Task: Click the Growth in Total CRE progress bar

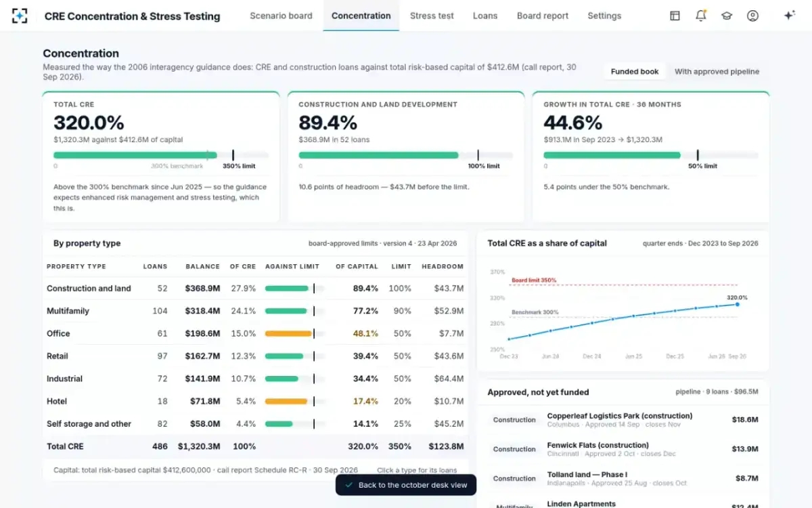Action: (651, 155)
